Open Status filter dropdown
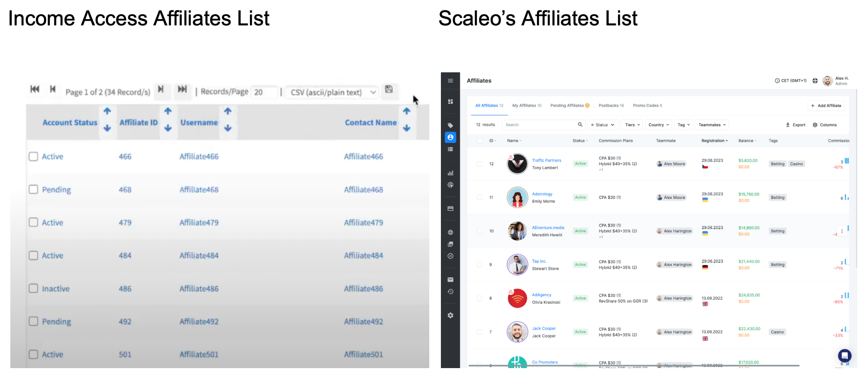Viewport: 868px width, 378px height. tap(603, 125)
